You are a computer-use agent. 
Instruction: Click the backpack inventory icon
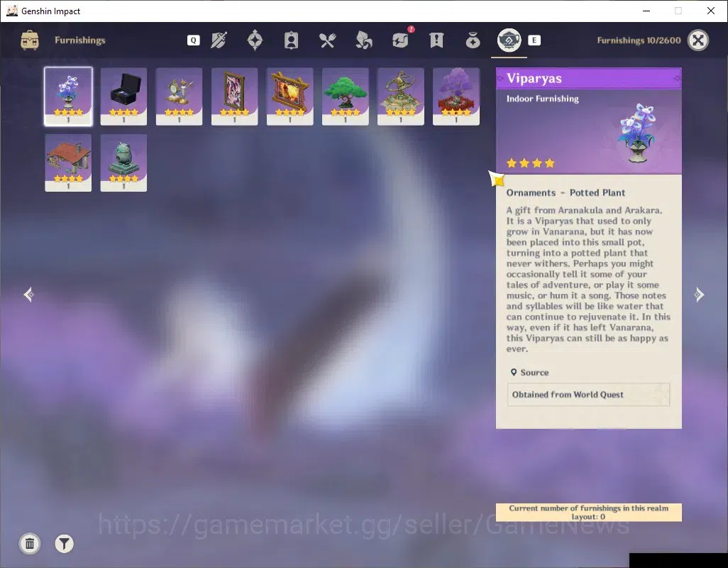[x=30, y=40]
